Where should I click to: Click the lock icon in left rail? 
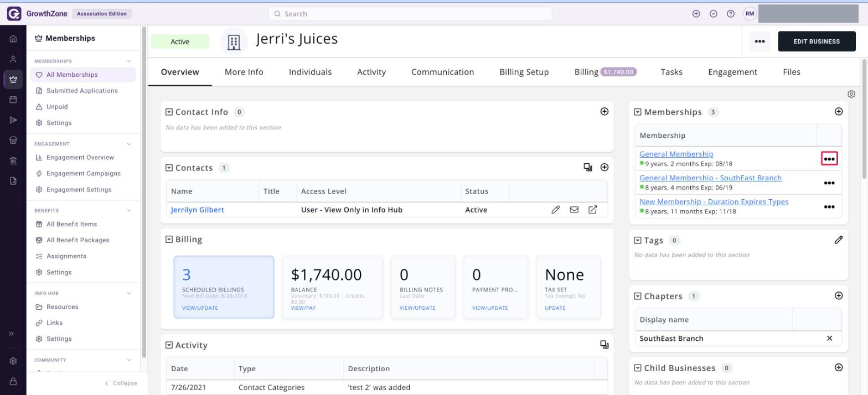pos(13,381)
